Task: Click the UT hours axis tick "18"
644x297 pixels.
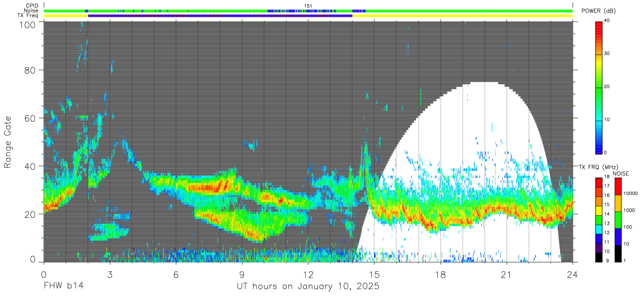Action: point(441,274)
